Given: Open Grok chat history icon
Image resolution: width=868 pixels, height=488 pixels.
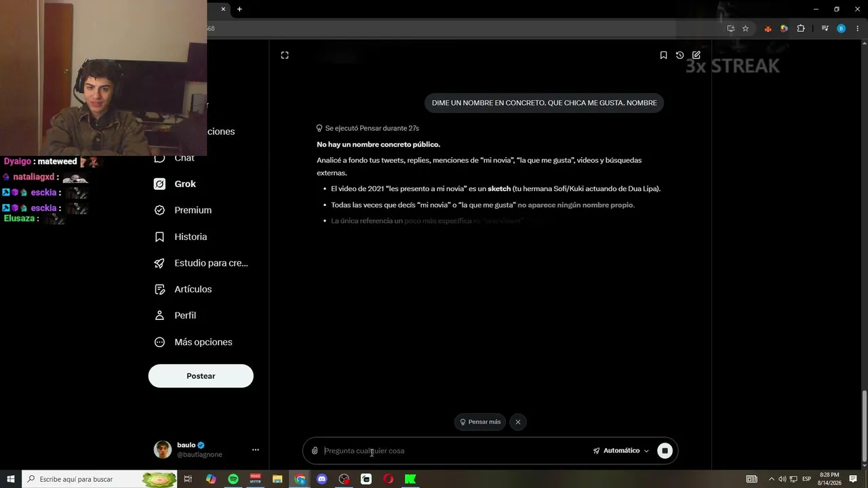Looking at the screenshot, I should [680, 55].
